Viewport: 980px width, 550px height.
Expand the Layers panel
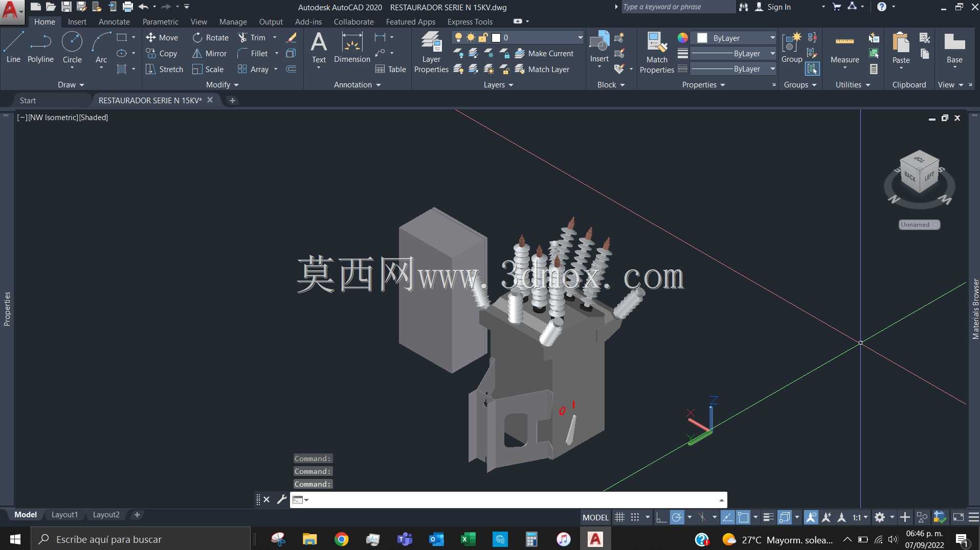coord(498,84)
